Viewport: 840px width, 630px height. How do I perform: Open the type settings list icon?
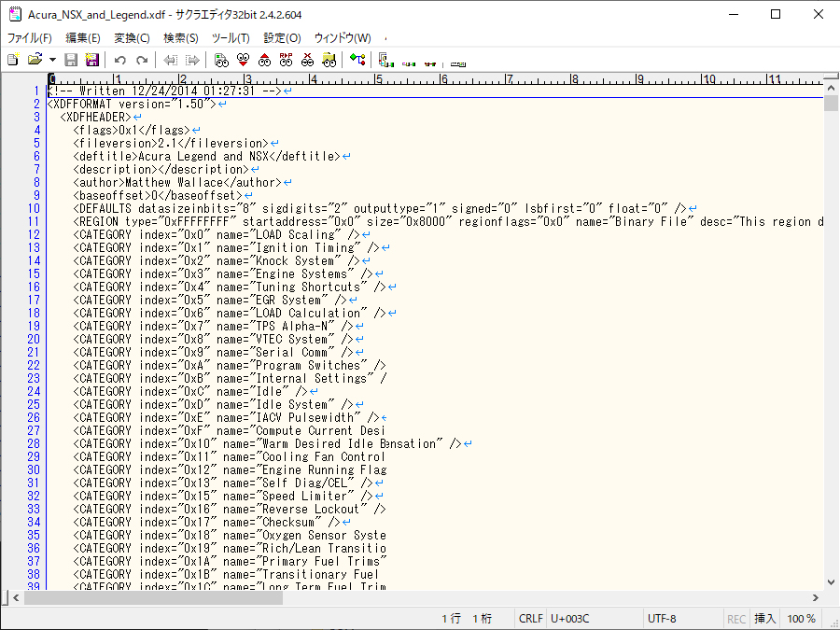pos(385,60)
